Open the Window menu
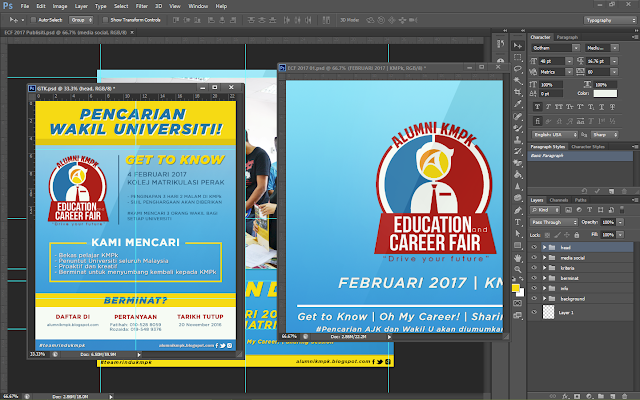640x400 pixels. (198, 6)
